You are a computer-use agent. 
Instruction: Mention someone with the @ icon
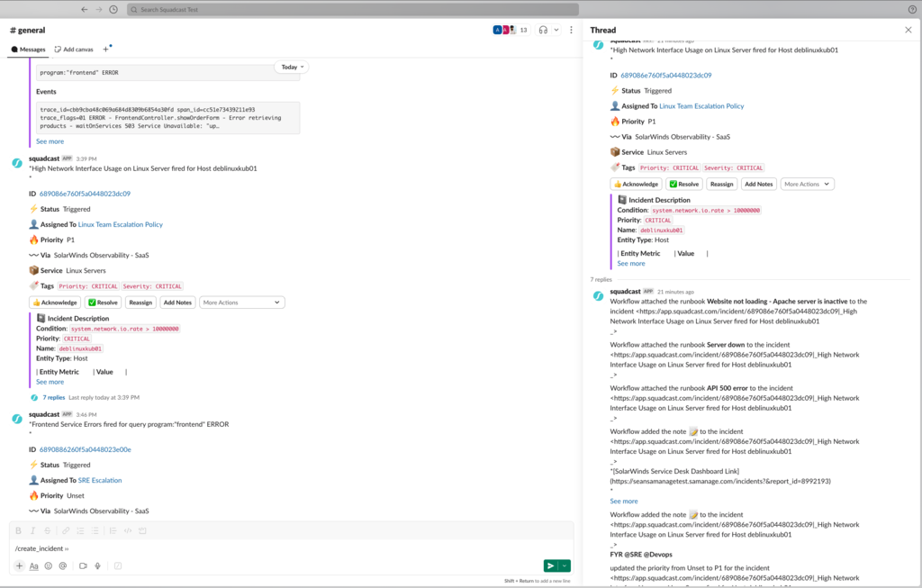tap(62, 565)
